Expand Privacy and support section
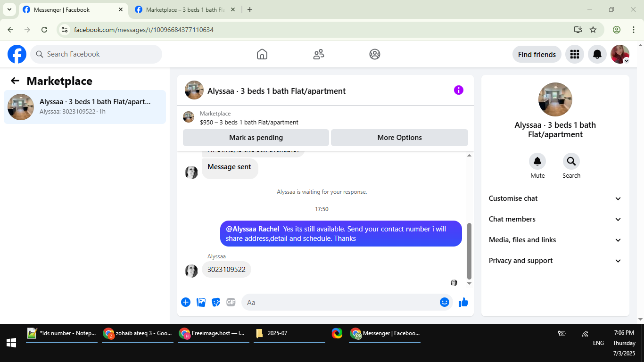The height and width of the screenshot is (362, 644). 555,261
